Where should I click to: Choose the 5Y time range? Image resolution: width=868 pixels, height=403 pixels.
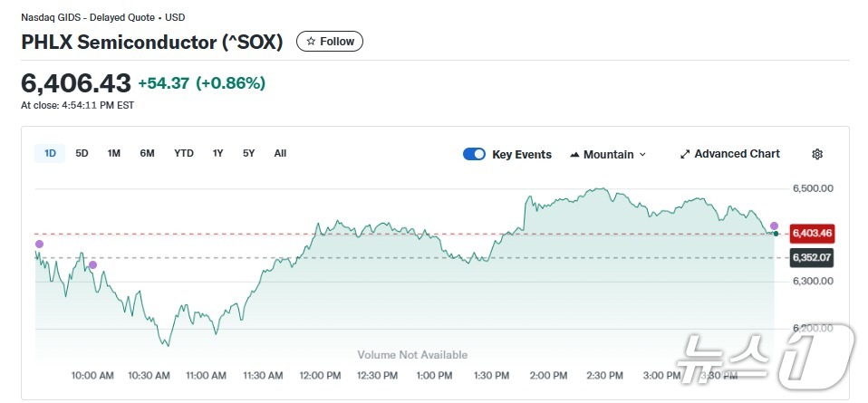(x=248, y=153)
